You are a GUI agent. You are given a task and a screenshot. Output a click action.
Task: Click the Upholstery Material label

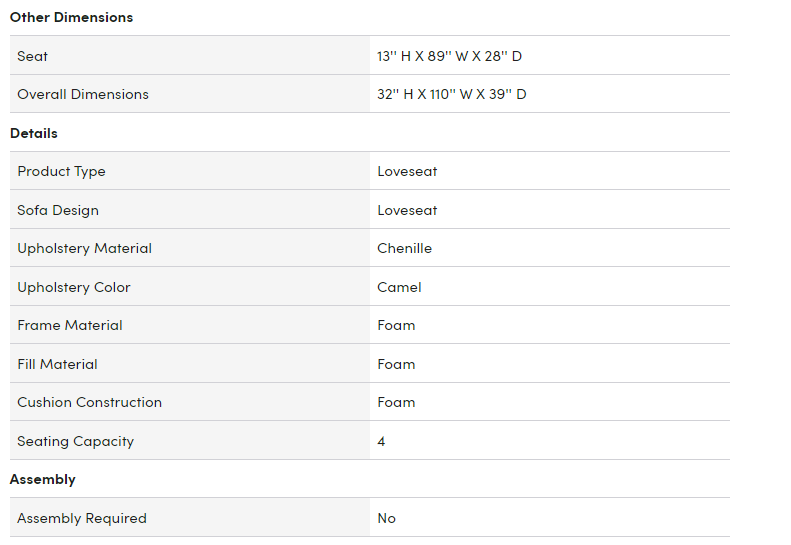84,248
